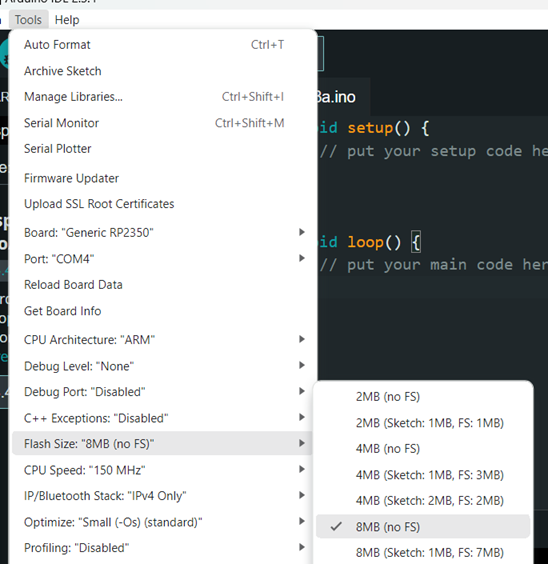Select flash size 2MB (no FS)
Viewport: 548px width, 564px height.
(x=423, y=397)
